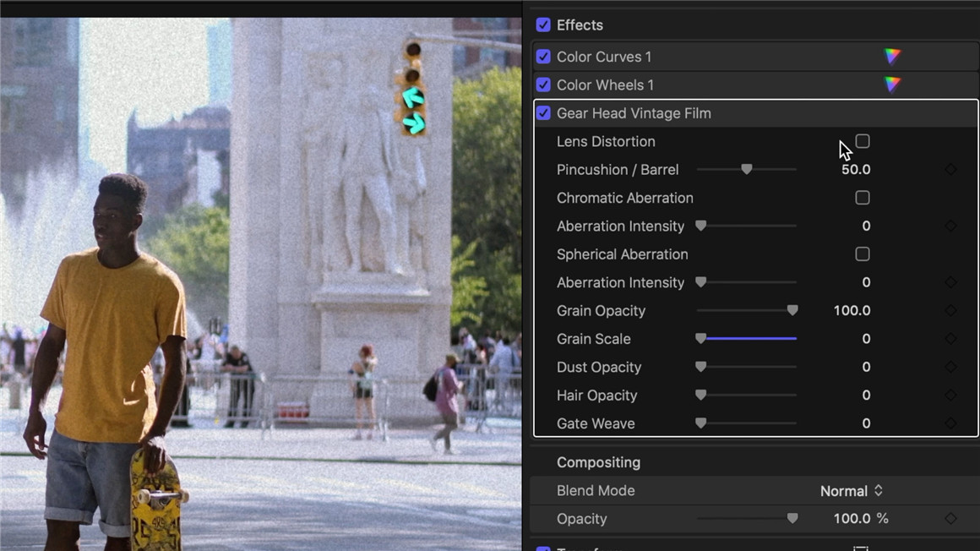The height and width of the screenshot is (551, 980).
Task: Add keyframe diamond for Hair Opacity
Action: pyautogui.click(x=950, y=396)
